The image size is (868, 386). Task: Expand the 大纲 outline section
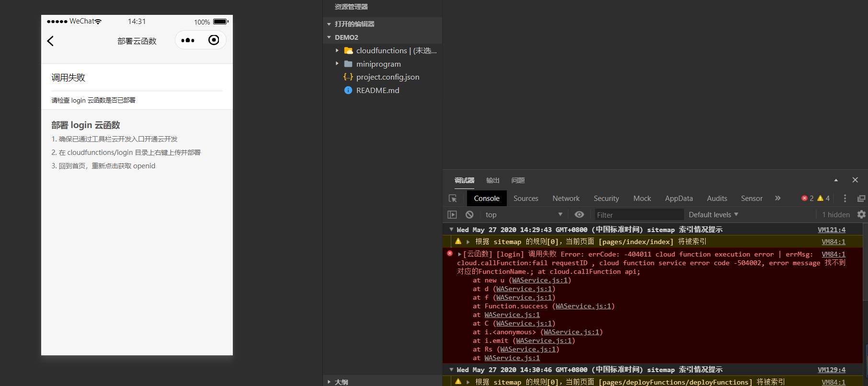click(329, 382)
